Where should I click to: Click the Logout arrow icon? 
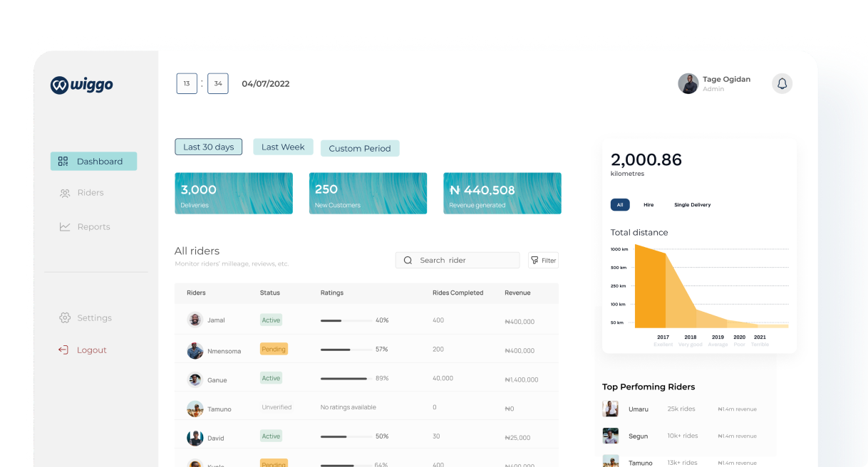[x=63, y=350]
